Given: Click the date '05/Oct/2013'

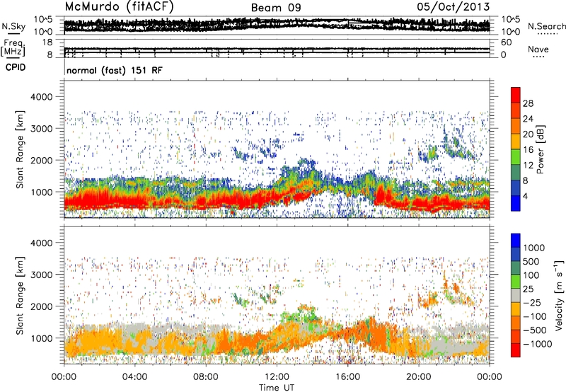Looking at the screenshot, I should coord(454,6).
